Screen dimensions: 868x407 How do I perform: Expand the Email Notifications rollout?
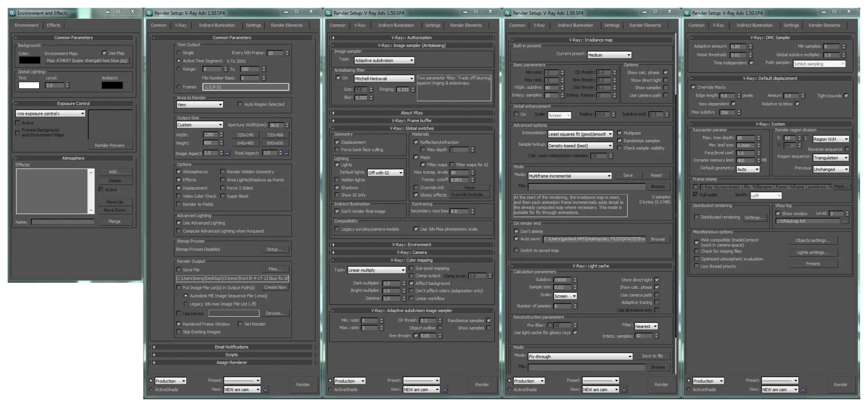click(231, 347)
